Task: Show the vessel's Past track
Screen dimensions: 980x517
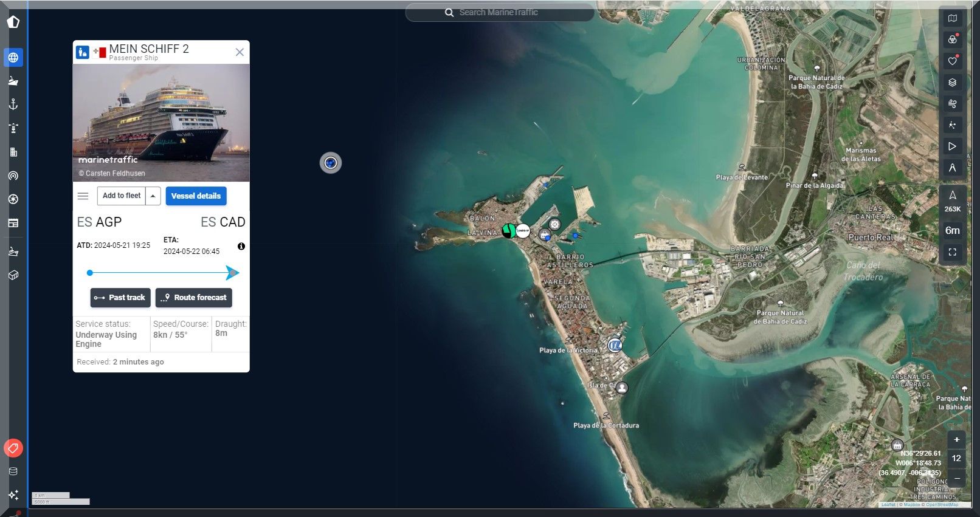Action: (x=120, y=298)
